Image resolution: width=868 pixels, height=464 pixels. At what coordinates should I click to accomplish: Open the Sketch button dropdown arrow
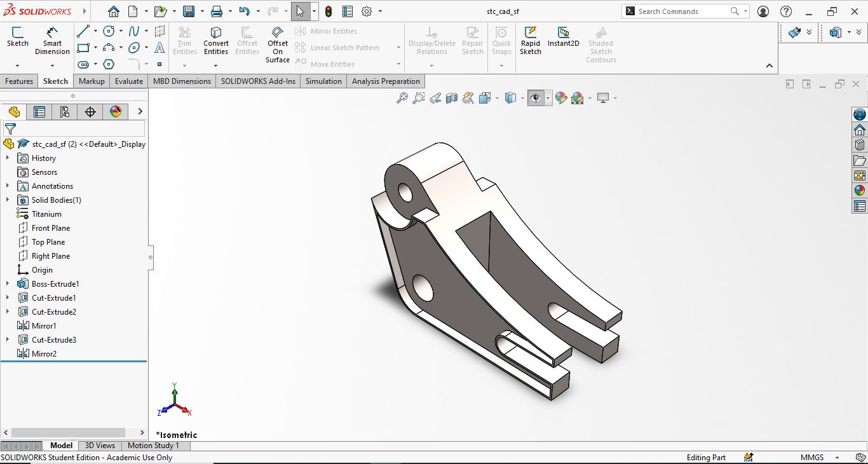click(17, 65)
